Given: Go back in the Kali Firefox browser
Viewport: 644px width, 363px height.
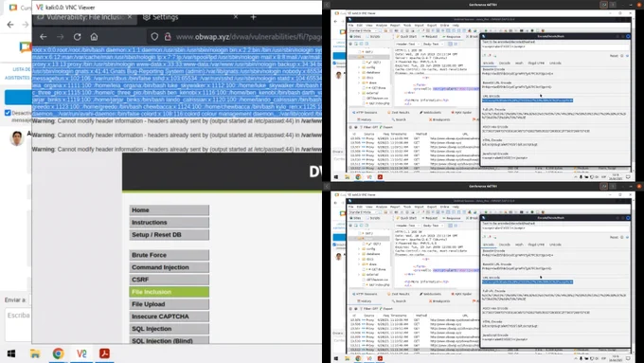Looking at the screenshot, I should (44, 37).
